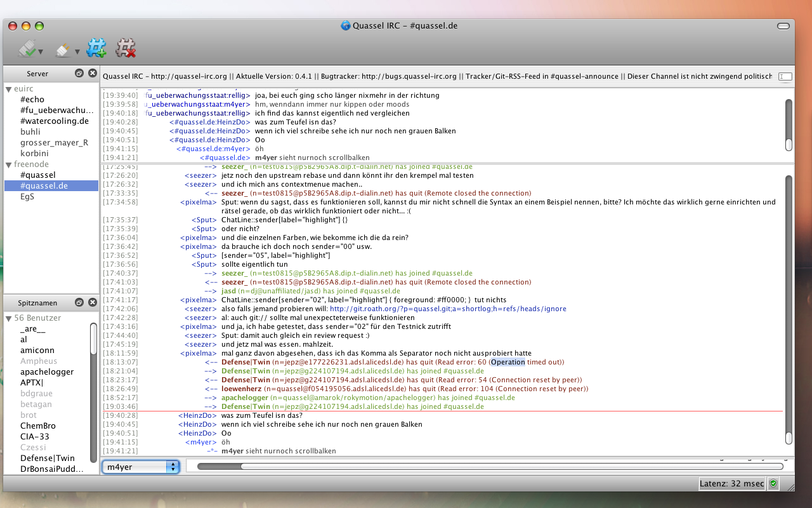Click the input line horizontal scrollbar
Viewport: 812px width, 508px height.
point(490,467)
